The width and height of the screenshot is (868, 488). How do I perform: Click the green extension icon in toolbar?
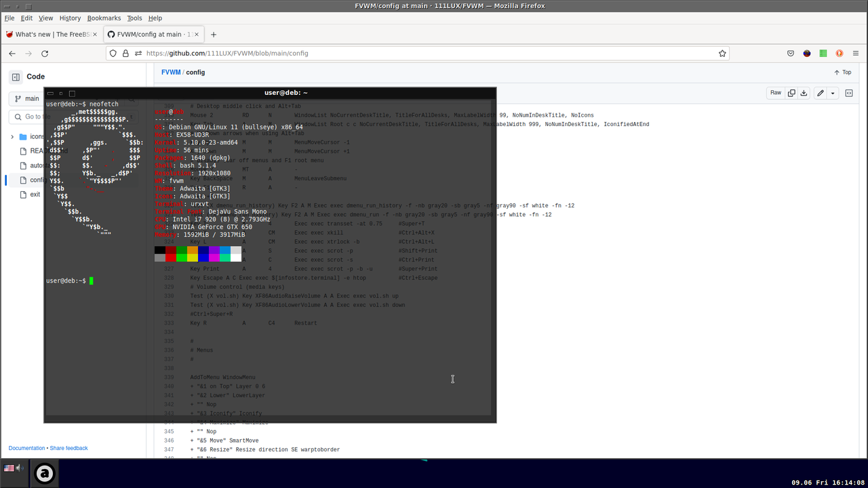823,54
